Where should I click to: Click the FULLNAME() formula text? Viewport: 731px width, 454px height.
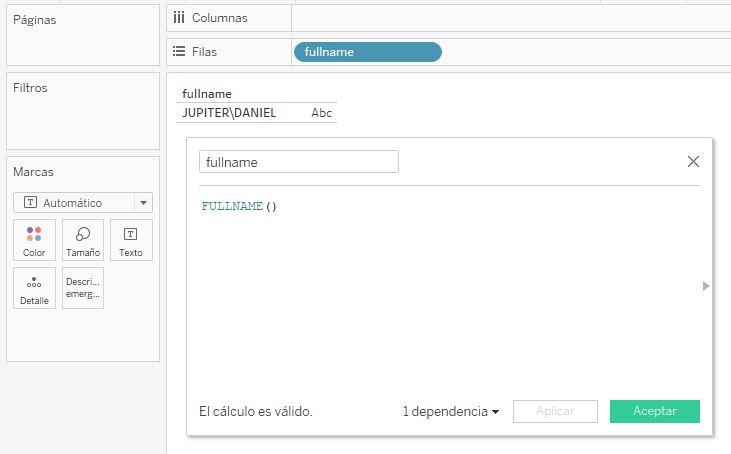click(239, 207)
